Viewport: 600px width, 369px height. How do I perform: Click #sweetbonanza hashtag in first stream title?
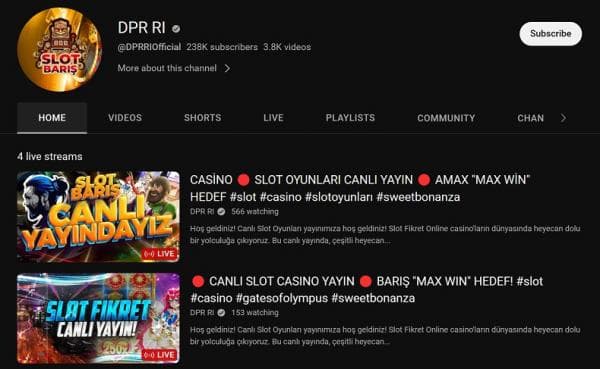(x=418, y=197)
